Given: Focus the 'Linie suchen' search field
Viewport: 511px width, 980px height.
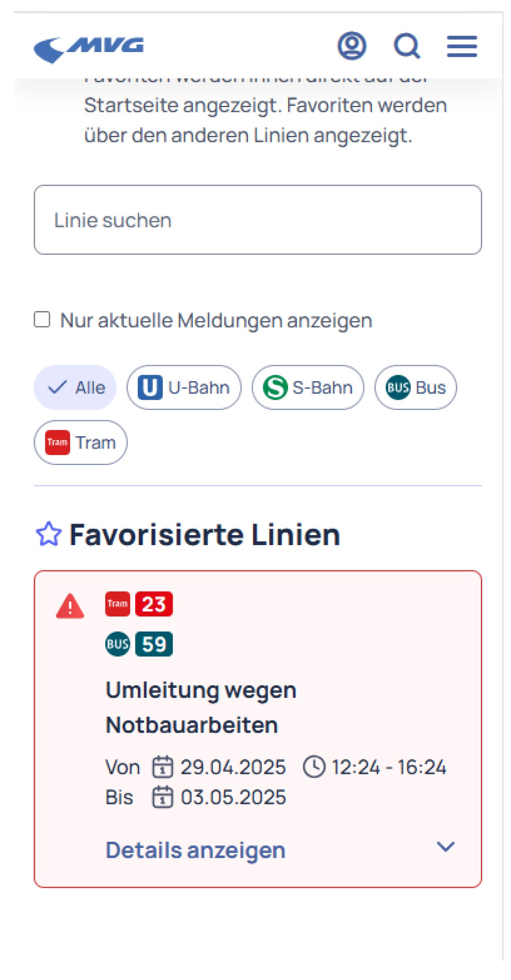Looking at the screenshot, I should pyautogui.click(x=257, y=220).
